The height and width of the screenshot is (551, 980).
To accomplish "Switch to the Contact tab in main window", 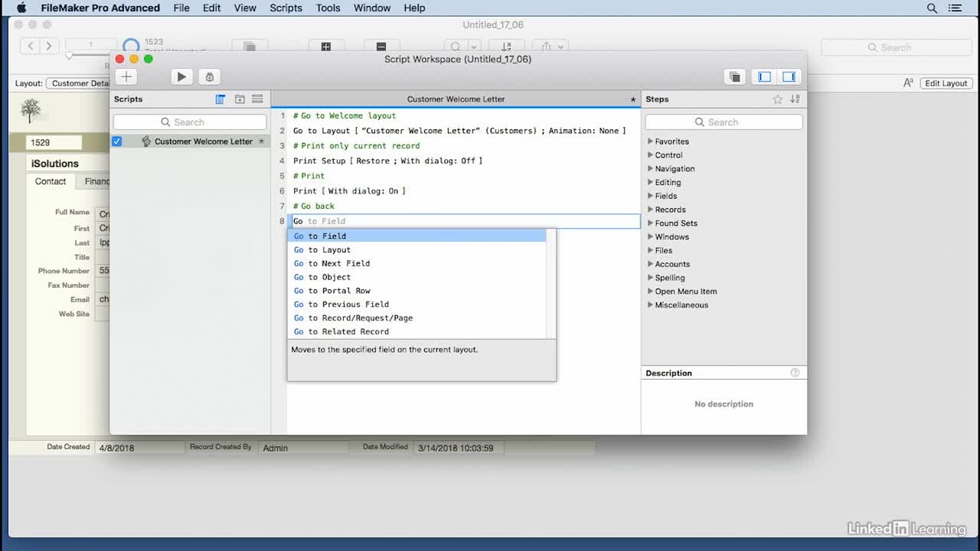I will click(51, 181).
